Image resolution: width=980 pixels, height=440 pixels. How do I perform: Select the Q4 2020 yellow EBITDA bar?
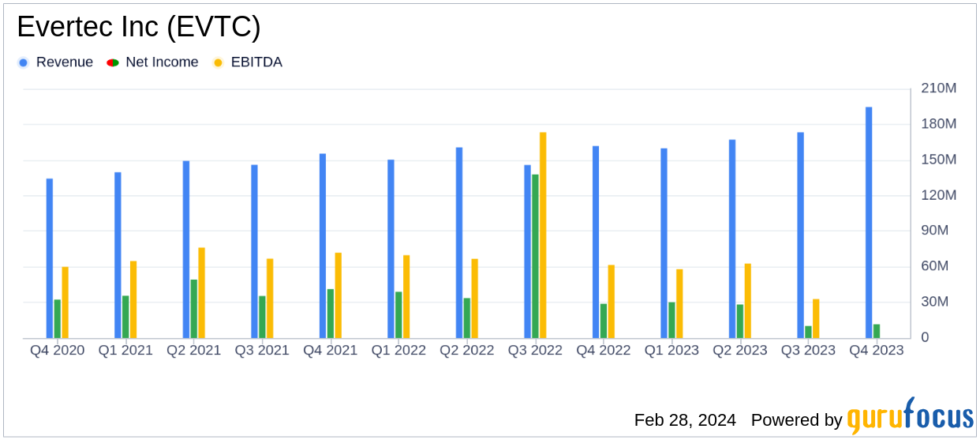coord(65,303)
